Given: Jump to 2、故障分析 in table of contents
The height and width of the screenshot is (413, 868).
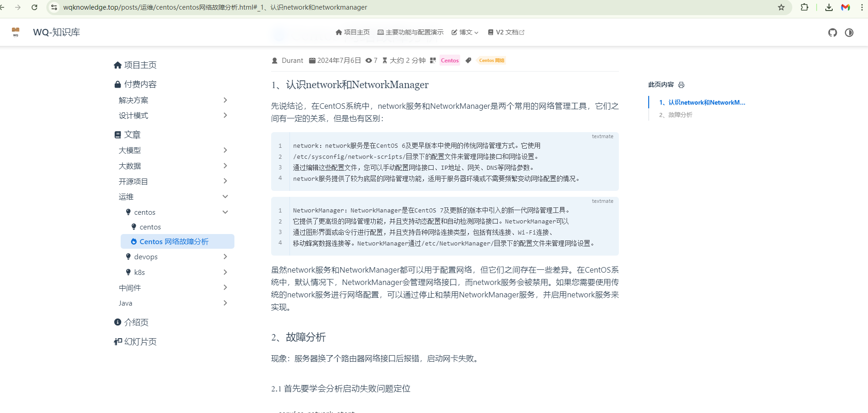Looking at the screenshot, I should coord(676,115).
